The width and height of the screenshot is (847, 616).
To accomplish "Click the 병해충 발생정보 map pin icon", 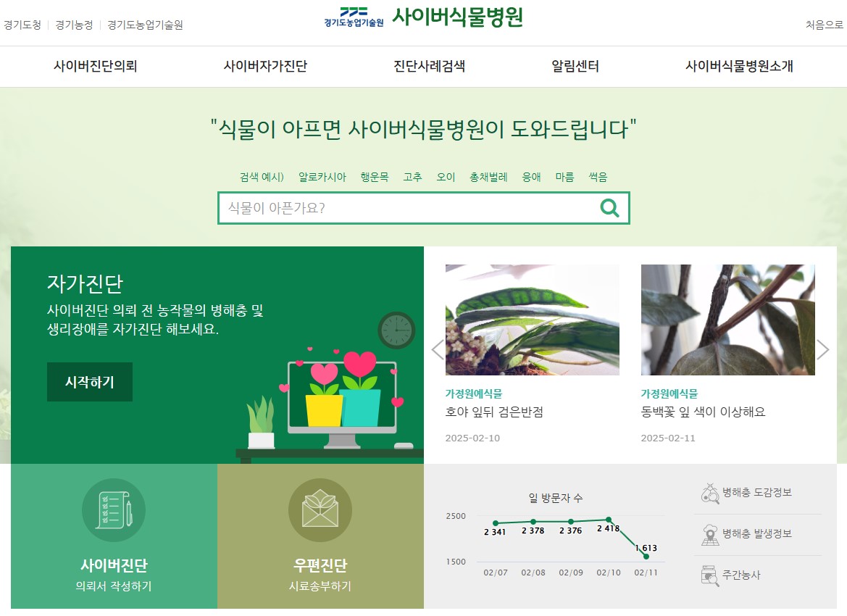I will [710, 534].
